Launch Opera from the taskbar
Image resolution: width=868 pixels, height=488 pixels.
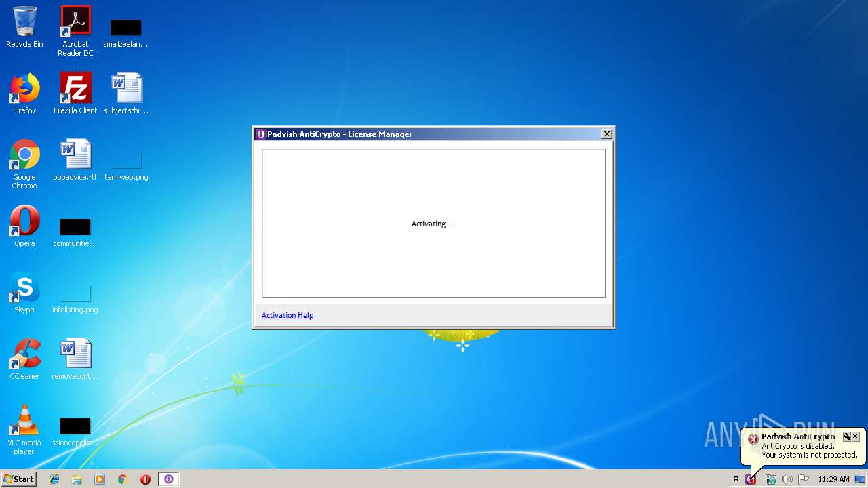(x=145, y=479)
